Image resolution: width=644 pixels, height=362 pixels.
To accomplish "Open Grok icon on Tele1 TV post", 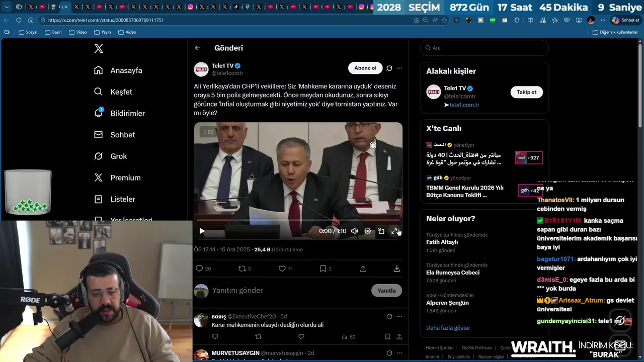I will (389, 68).
